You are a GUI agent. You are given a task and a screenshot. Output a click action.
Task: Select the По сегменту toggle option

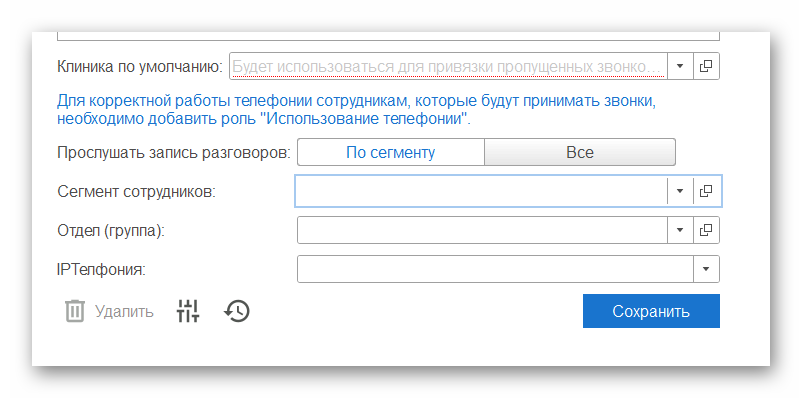[x=391, y=152]
